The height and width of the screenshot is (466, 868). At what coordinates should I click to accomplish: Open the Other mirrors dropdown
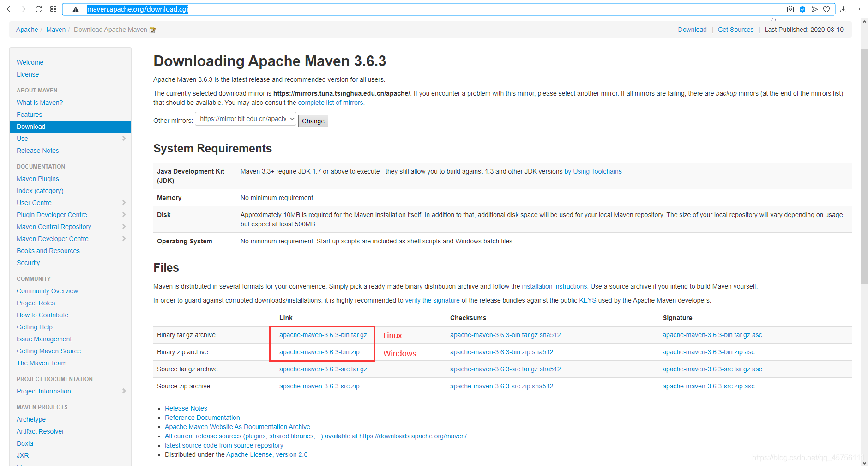tap(246, 119)
